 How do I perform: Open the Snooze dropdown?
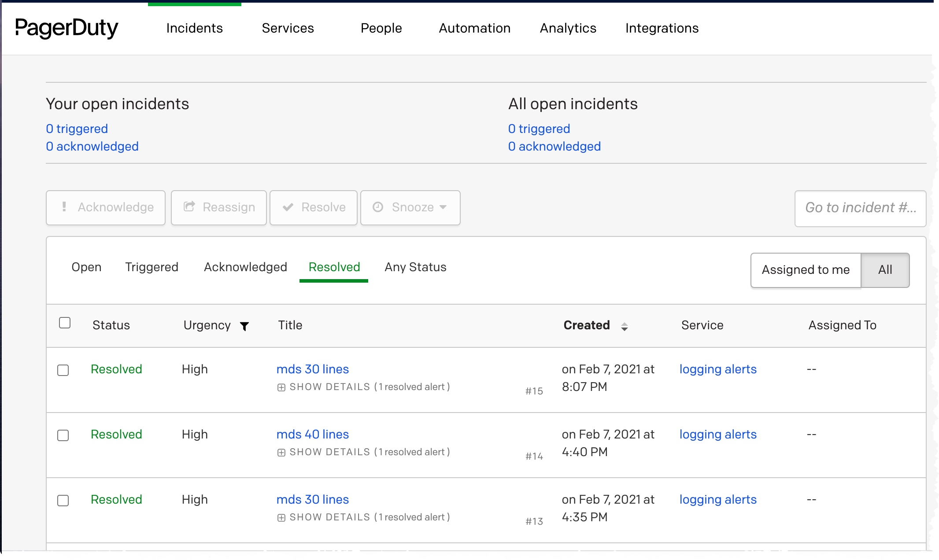click(x=410, y=207)
